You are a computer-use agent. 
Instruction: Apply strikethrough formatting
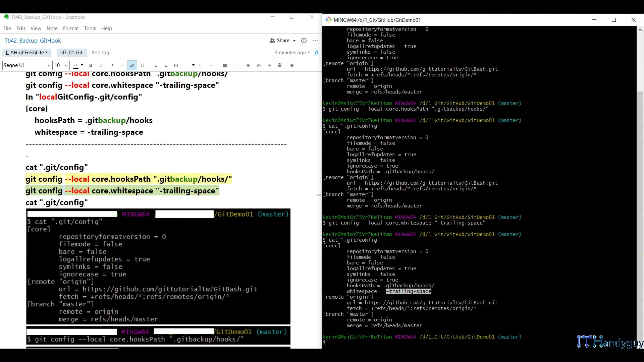pos(122,65)
